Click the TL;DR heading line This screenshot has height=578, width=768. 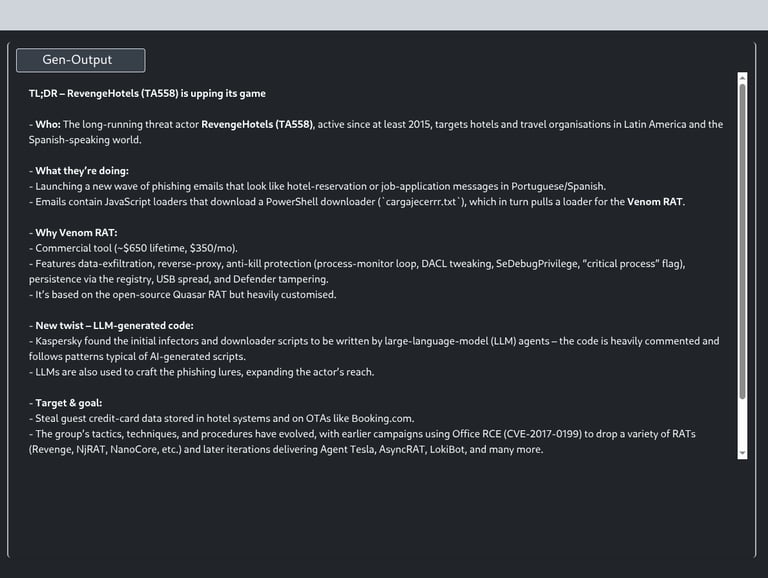point(147,94)
